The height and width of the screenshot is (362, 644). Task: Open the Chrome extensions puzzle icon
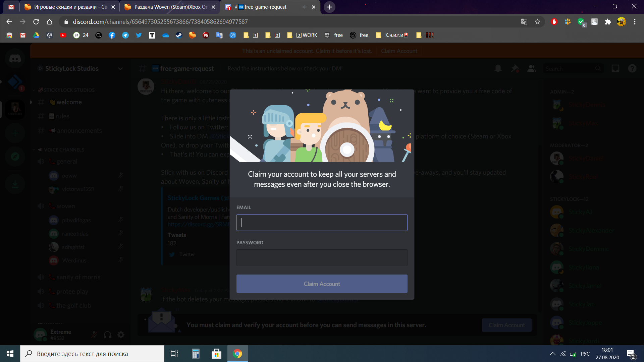click(x=608, y=22)
